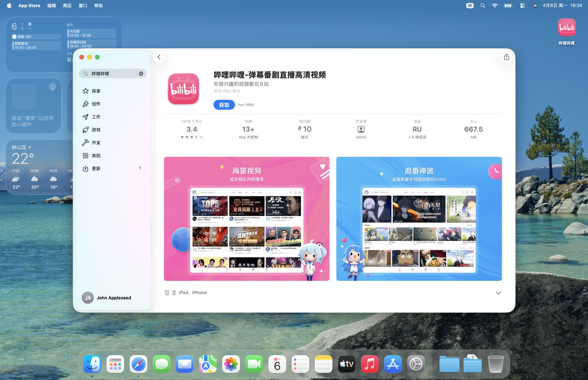Open the 编辑 menu
The width and height of the screenshot is (588, 380).
52,5
